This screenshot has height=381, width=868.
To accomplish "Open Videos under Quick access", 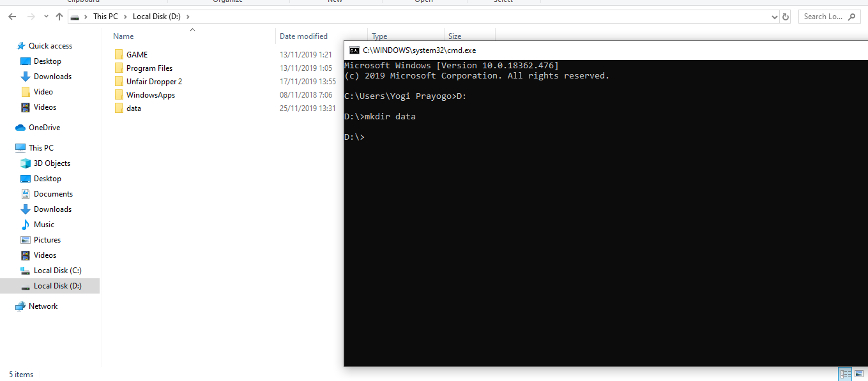I will [x=45, y=107].
